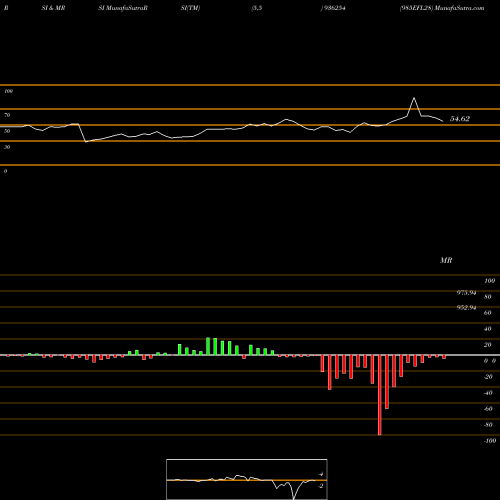Click the -60 label on MR axis
Viewport: 500px width, 500px height.
pyautogui.click(x=488, y=409)
